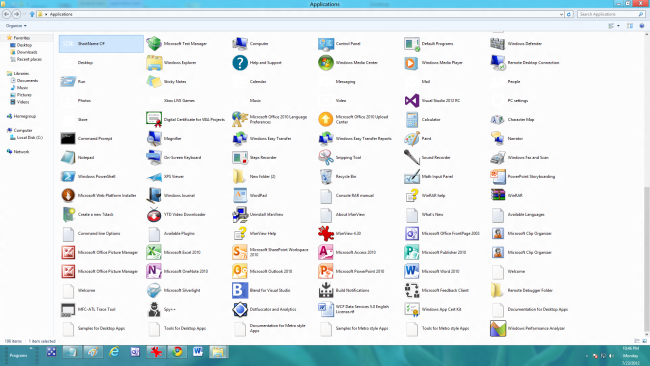
Task: Select the Remote Desktop Connection icon
Action: click(497, 63)
